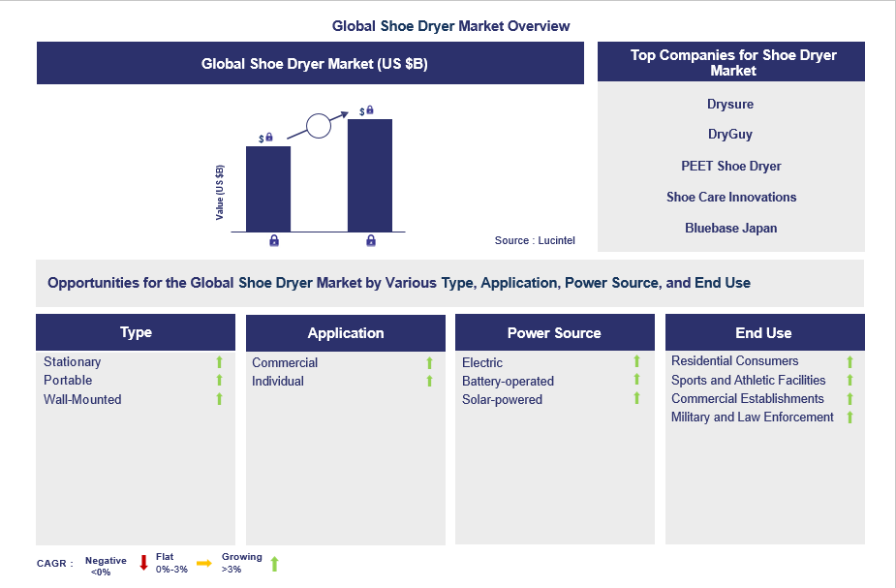Toggle the growth indicator beside Commercial
Viewport: 896px width, 588px height.
click(x=429, y=362)
